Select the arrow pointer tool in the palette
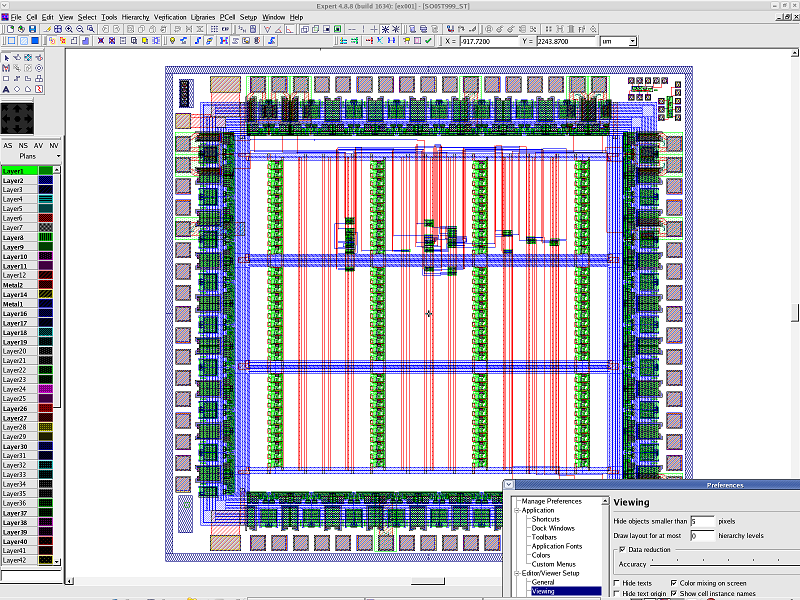 coord(6,57)
